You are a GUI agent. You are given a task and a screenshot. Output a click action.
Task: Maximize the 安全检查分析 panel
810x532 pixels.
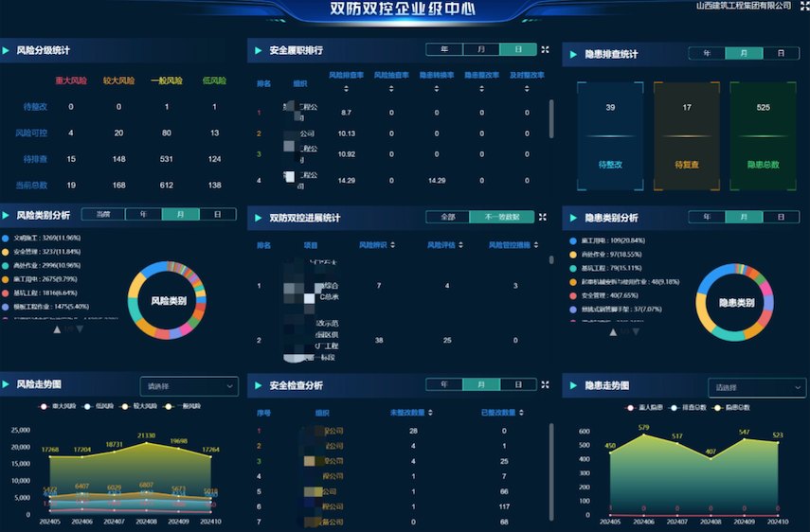coord(545,384)
